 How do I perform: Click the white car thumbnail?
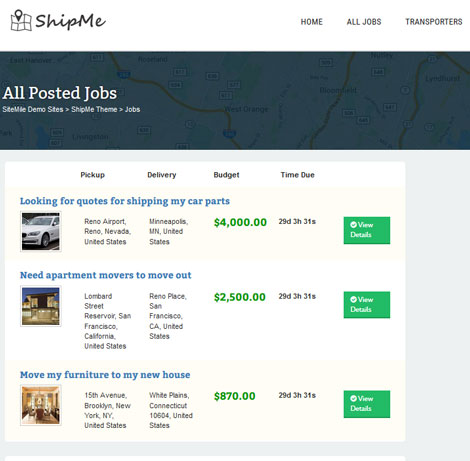(x=41, y=231)
